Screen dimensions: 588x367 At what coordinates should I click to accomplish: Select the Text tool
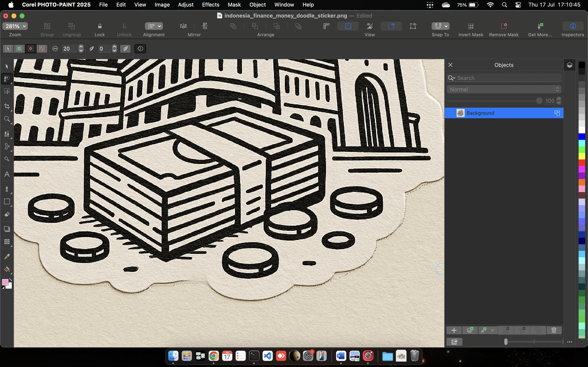click(x=7, y=174)
